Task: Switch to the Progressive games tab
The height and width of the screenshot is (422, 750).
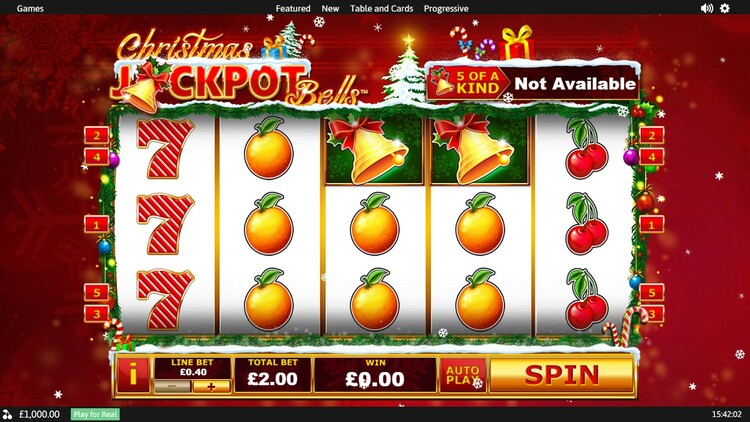Action: 446,8
